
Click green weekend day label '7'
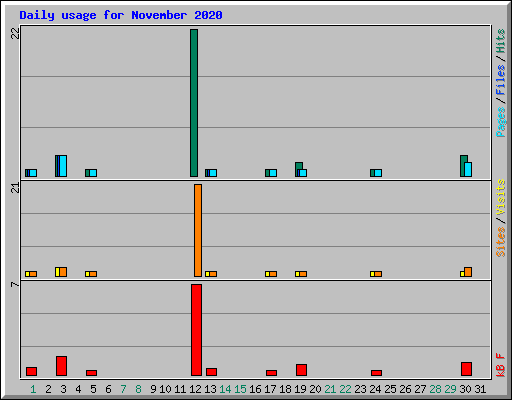pyautogui.click(x=123, y=389)
